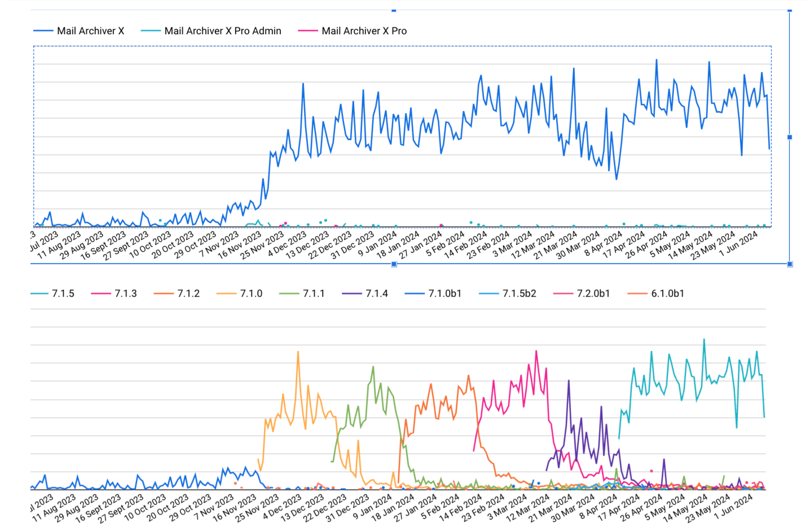Select the 7.1.1 legend entry

(x=303, y=294)
